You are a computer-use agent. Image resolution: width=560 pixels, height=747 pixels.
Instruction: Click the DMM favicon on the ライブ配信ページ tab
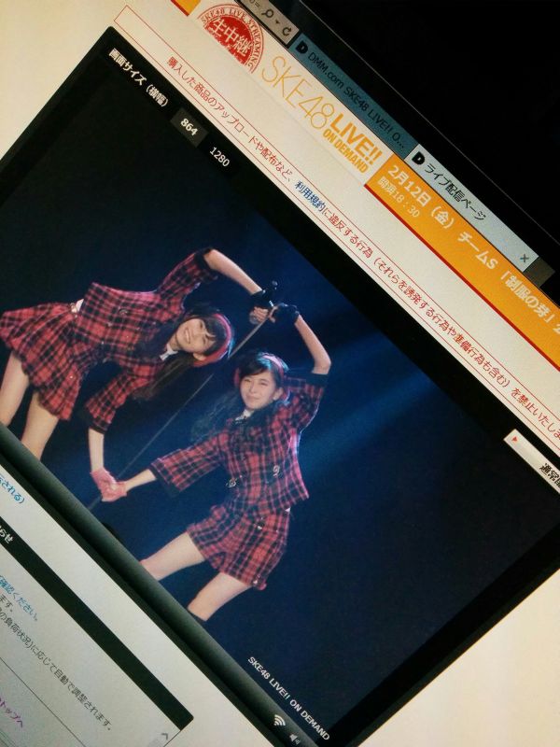click(x=418, y=158)
